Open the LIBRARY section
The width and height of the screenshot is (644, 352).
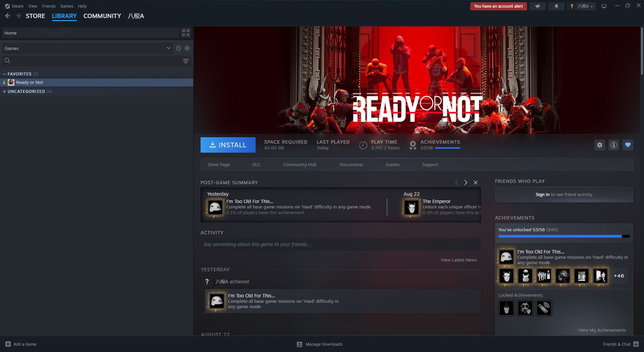point(64,16)
